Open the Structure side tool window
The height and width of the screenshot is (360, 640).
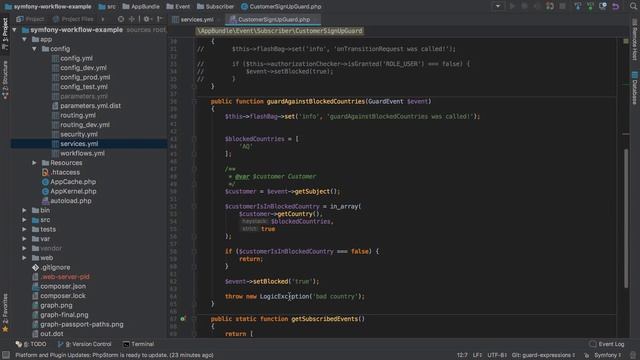(5, 80)
